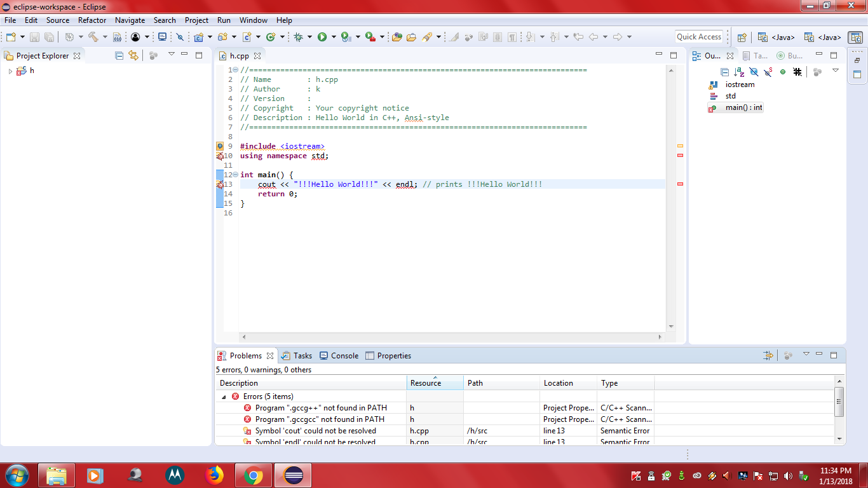Image resolution: width=868 pixels, height=488 pixels.
Task: Open the Open Perspective icon
Action: click(742, 37)
